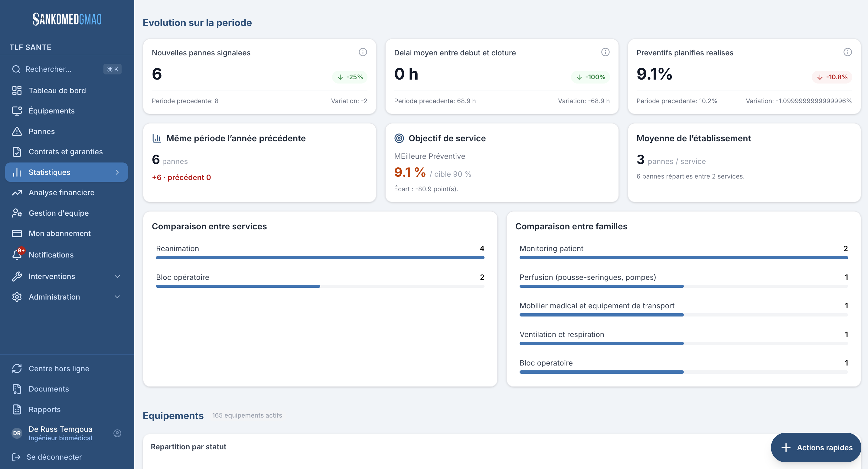Click the -10.8% variation badge
Viewport: 868px width, 469px height.
(x=832, y=77)
